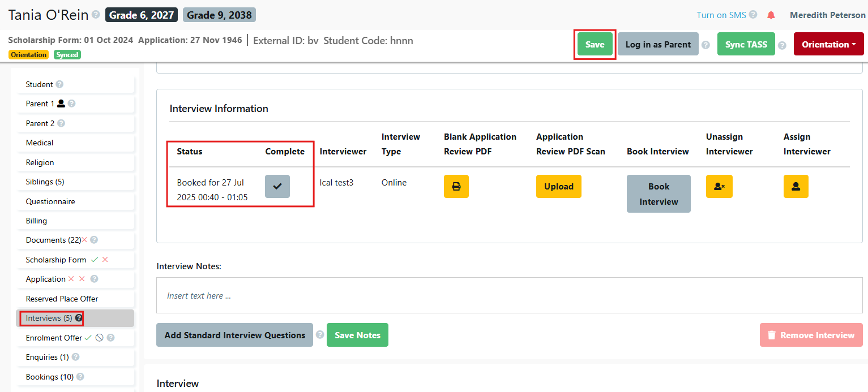Click the Unassign Interviewer icon button
Image resolution: width=868 pixels, height=392 pixels.
719,187
